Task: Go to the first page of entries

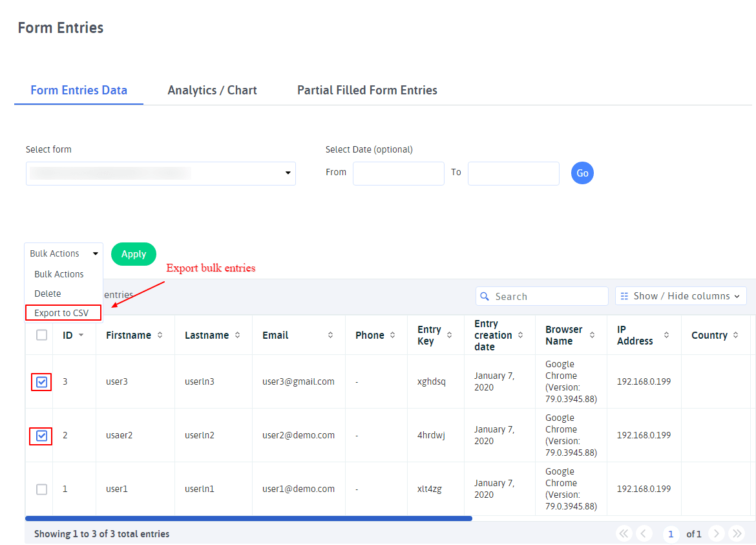Action: [624, 533]
